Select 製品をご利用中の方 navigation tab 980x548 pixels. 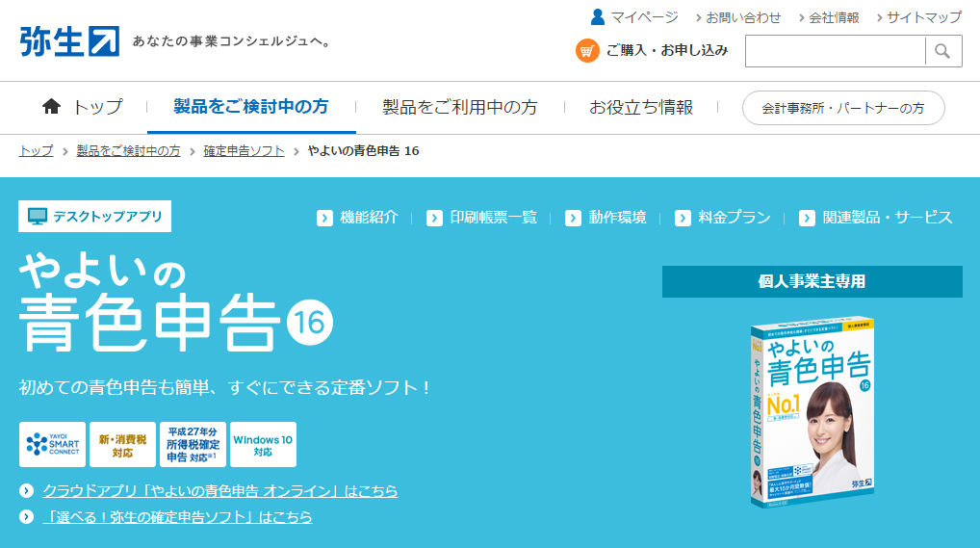point(460,107)
